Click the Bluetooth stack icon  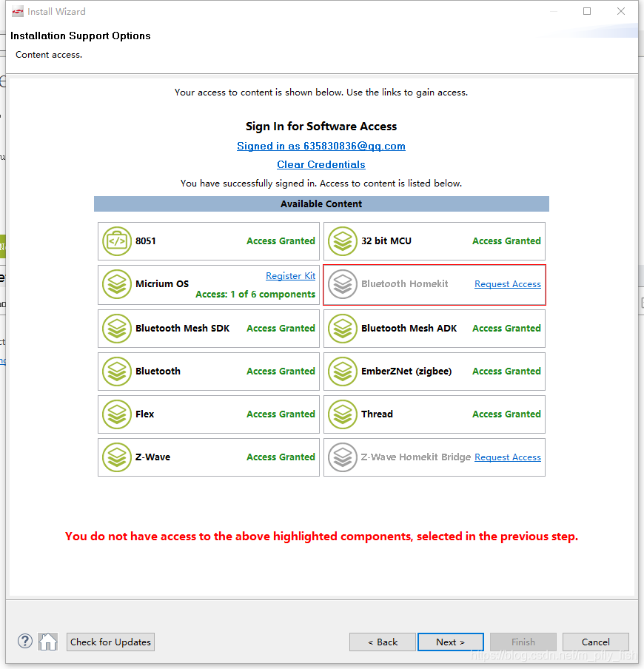[117, 372]
